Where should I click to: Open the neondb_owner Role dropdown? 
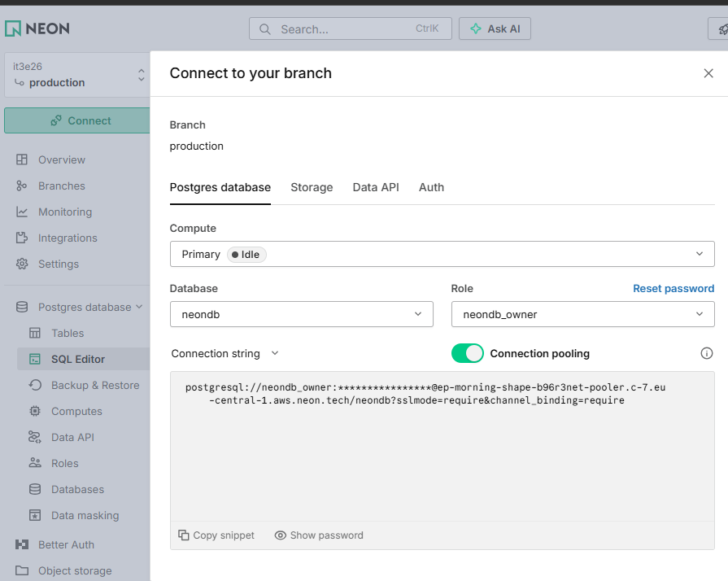coord(582,314)
